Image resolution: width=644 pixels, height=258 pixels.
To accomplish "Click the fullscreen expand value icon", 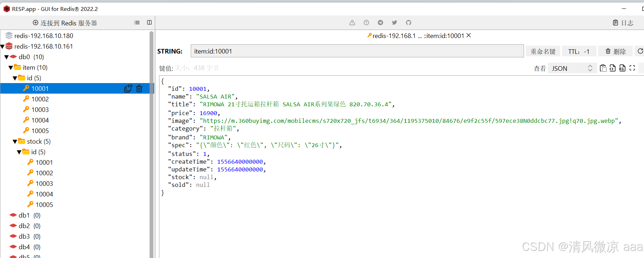I will (632, 68).
